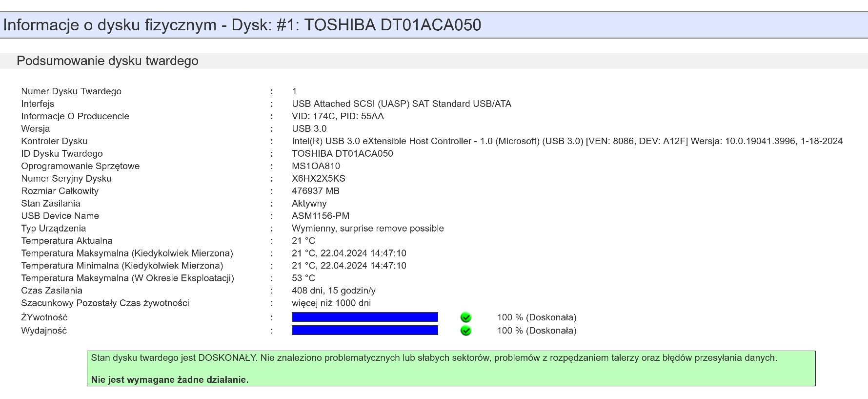
Task: Click the lifetime max temperature '53 °C'
Action: 303,278
